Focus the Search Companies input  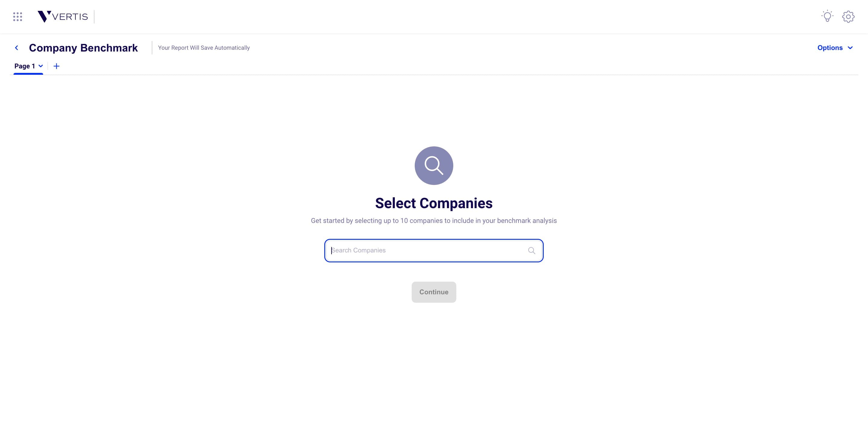(x=434, y=251)
